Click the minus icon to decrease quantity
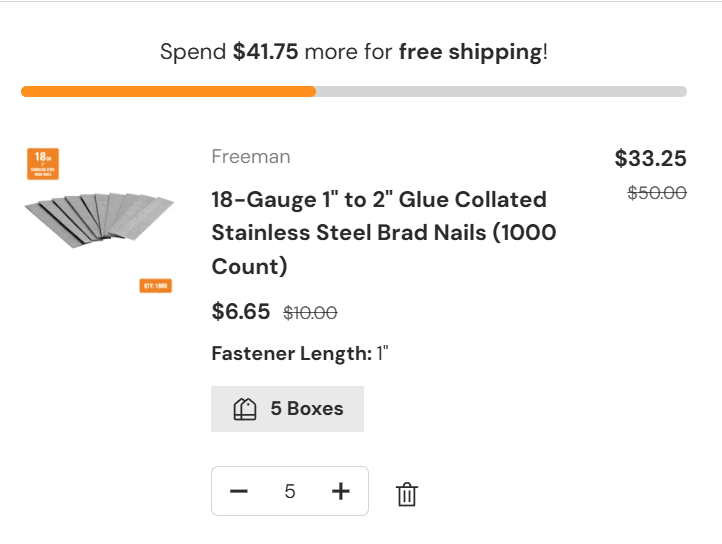The width and height of the screenshot is (722, 544). [238, 491]
